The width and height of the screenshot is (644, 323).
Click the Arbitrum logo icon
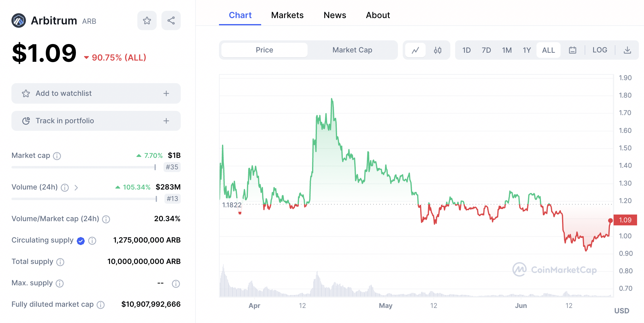click(x=19, y=20)
